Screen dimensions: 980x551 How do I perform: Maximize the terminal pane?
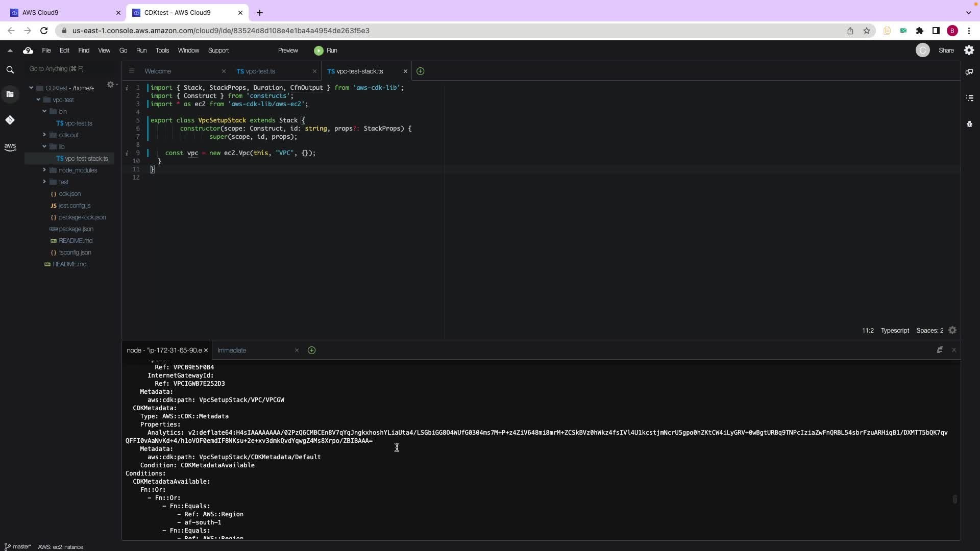pos(940,350)
